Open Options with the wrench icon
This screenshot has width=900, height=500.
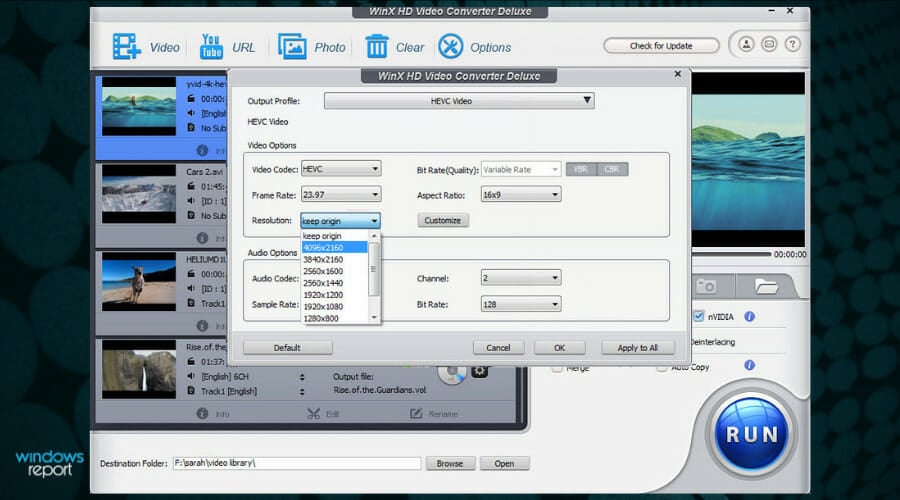[451, 46]
